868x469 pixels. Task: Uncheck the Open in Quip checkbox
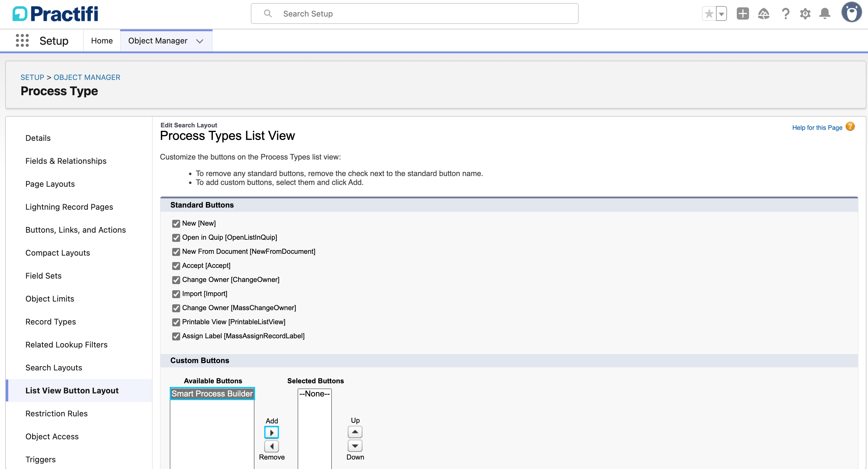[176, 238]
